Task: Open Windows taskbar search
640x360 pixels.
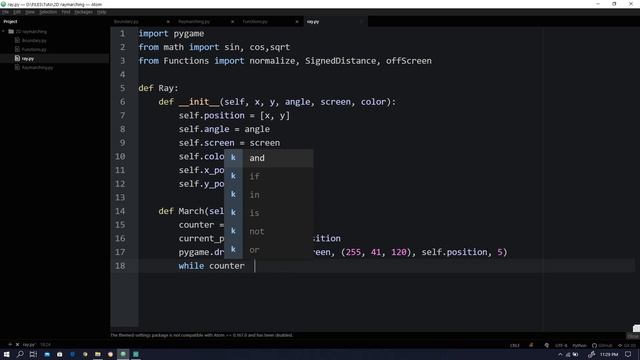Action: (x=20, y=354)
